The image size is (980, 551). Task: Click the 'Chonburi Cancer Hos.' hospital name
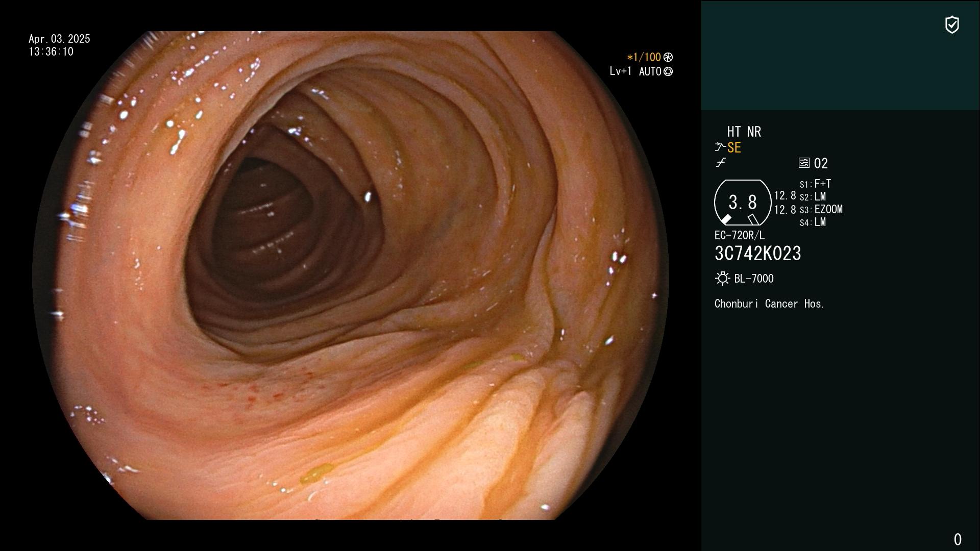[770, 304]
